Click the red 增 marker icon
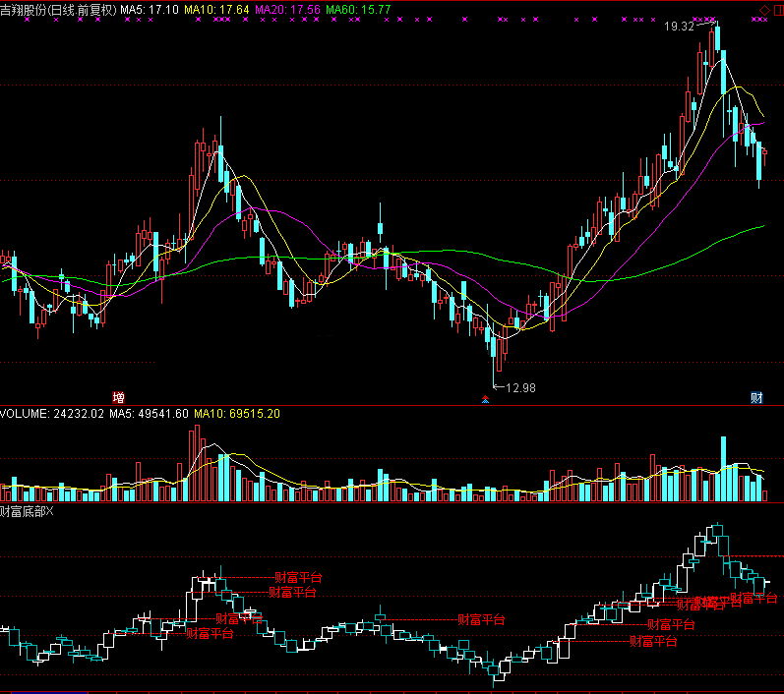The width and height of the screenshot is (784, 694). [x=118, y=398]
